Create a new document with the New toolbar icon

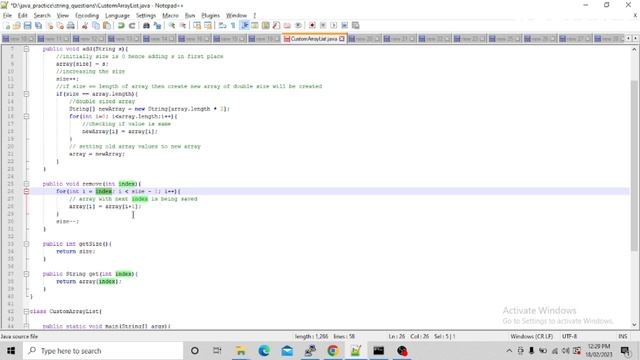point(7,25)
